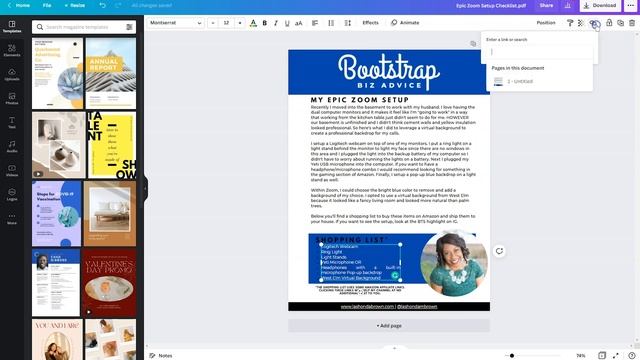640x360 pixels.
Task: Undo the last change
Action: coord(102,6)
